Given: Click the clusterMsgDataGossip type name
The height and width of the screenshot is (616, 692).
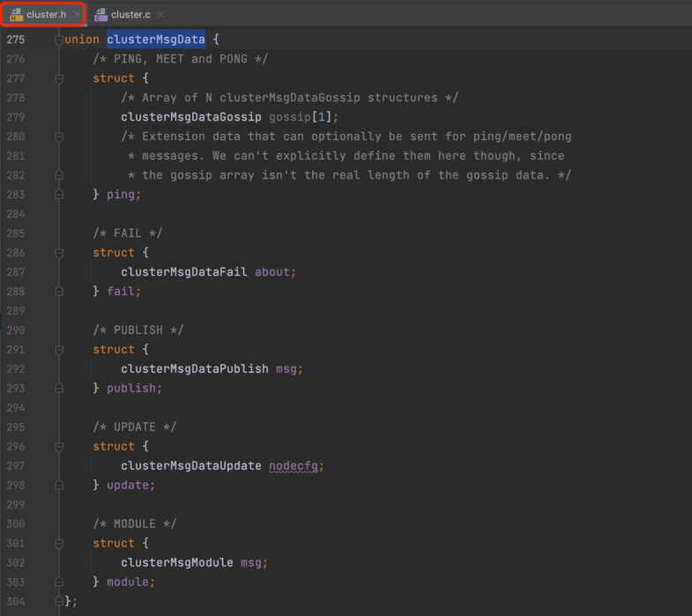Looking at the screenshot, I should pos(191,117).
